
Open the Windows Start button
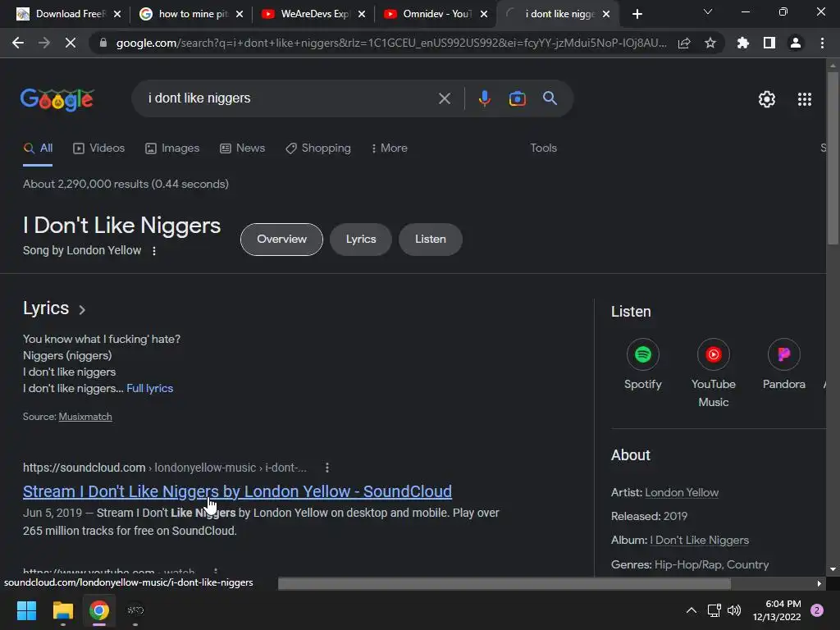(x=26, y=610)
